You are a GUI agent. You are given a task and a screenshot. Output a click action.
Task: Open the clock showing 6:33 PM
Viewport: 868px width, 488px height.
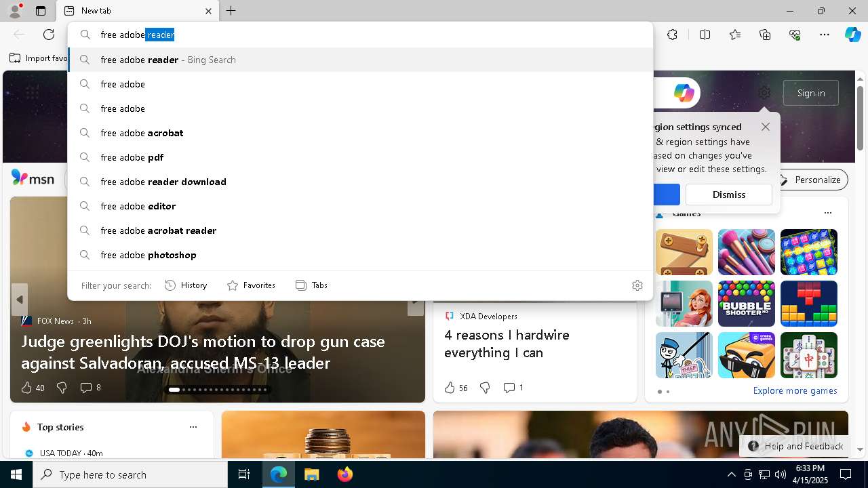pos(810,474)
